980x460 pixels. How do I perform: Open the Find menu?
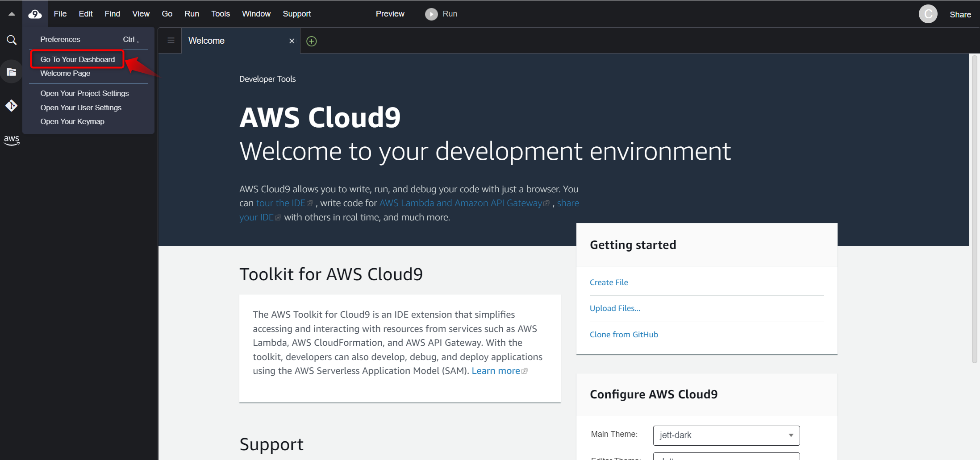click(113, 14)
